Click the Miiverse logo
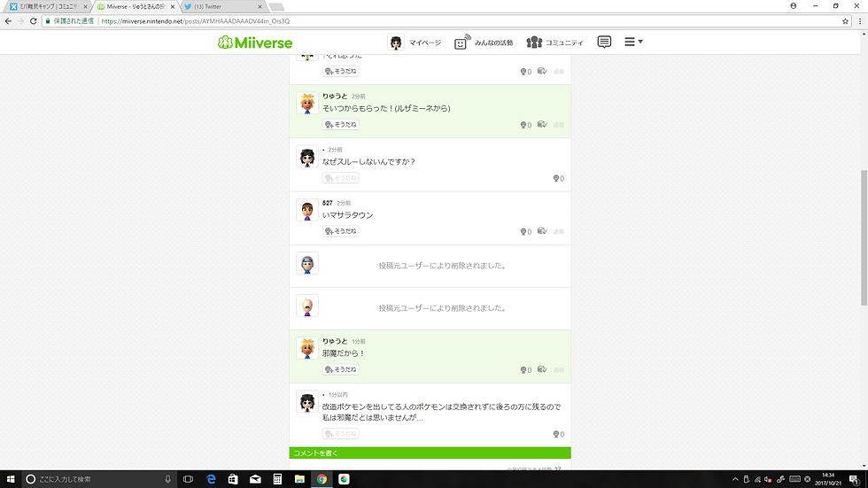The height and width of the screenshot is (488, 868). [255, 43]
